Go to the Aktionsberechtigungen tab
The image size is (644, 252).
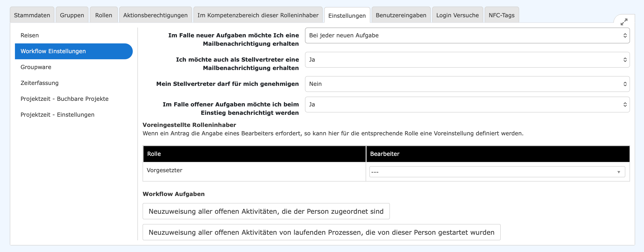(x=155, y=15)
